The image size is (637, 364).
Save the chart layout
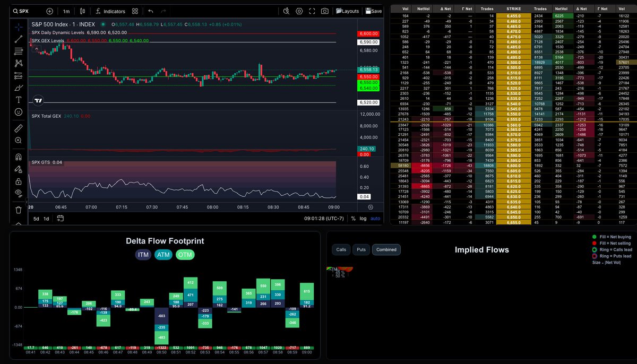[x=373, y=11]
